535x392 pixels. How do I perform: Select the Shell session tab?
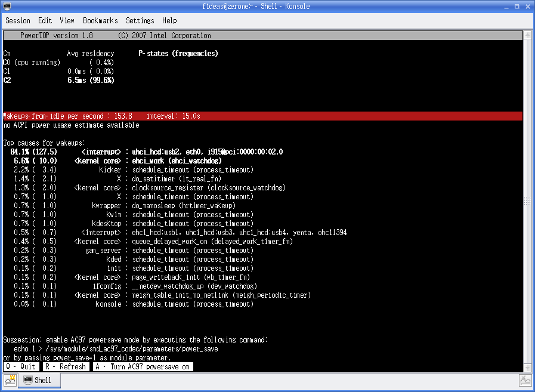point(39,380)
